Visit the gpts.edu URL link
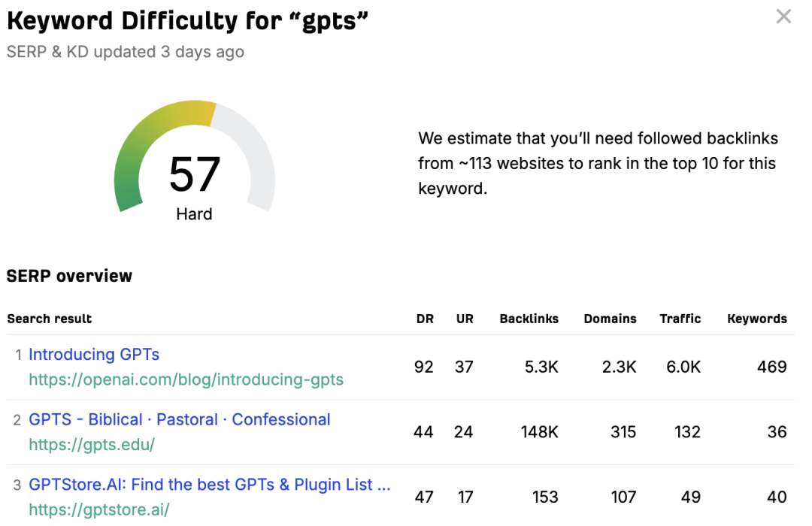812x526 pixels. coord(92,445)
